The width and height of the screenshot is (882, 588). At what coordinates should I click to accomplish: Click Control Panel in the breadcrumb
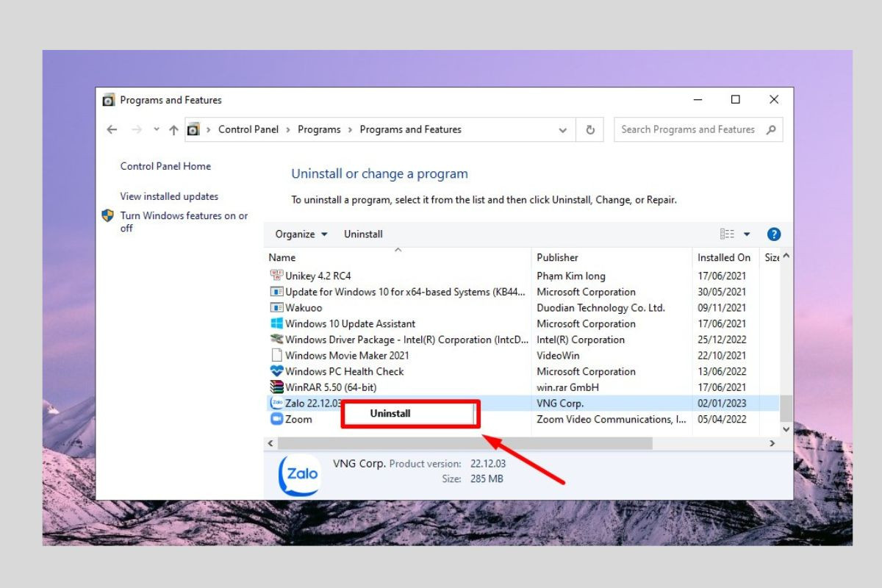(x=248, y=129)
